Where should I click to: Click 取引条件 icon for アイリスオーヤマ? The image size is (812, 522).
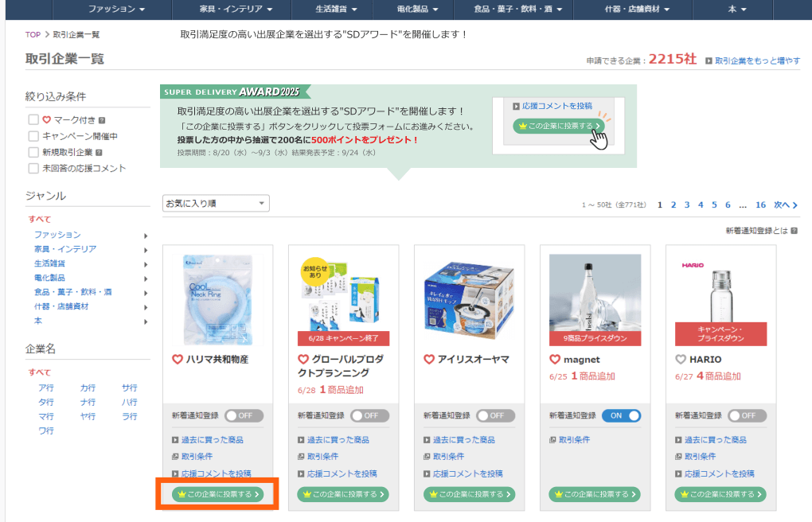point(427,457)
